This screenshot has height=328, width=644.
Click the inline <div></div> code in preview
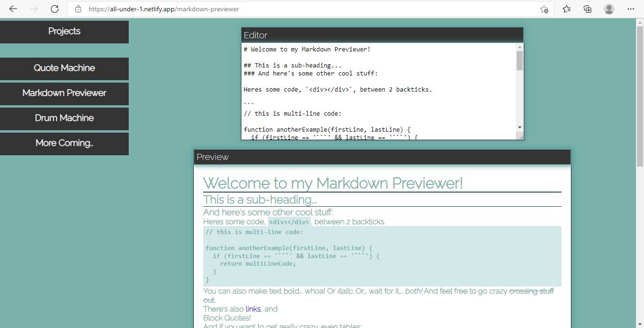[289, 222]
